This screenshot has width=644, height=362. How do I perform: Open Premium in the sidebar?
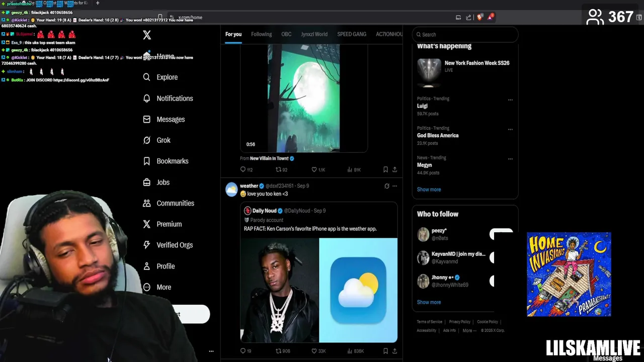pos(163,224)
